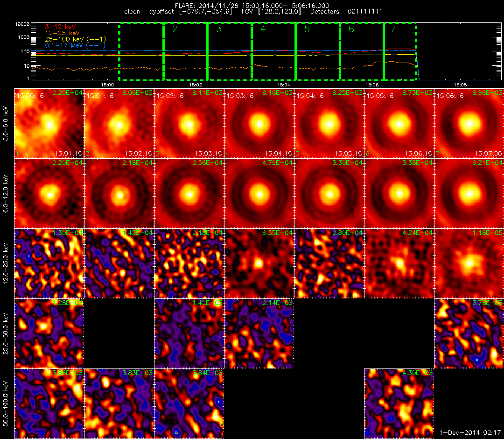Open the 50.0-100.0 keV image with peak 3.83E+03
The height and width of the screenshot is (439, 504).
point(119,404)
